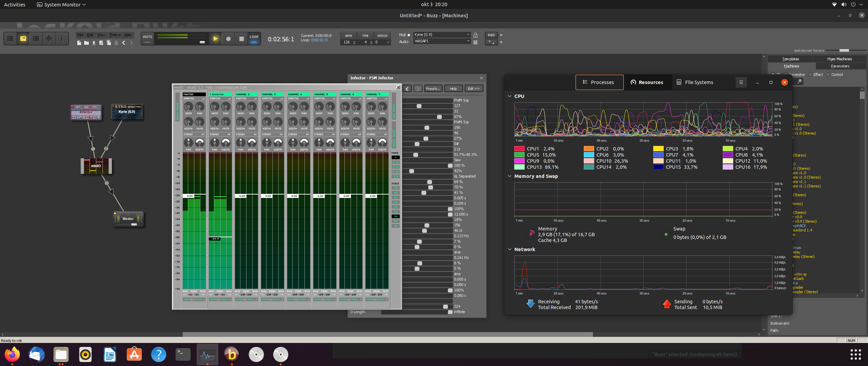Click the download/save arrow icon in Buzz toolbar
Image resolution: width=868 pixels, height=366 pixels.
[x=94, y=43]
